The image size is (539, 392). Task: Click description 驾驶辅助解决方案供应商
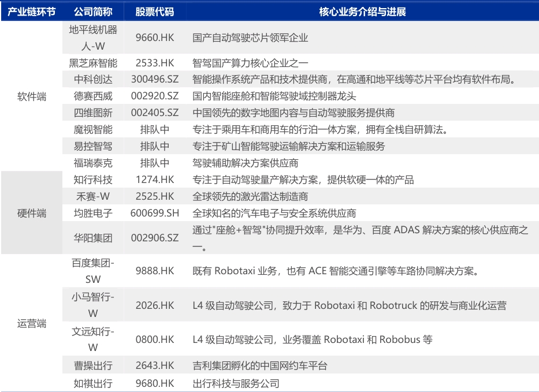[x=246, y=163]
